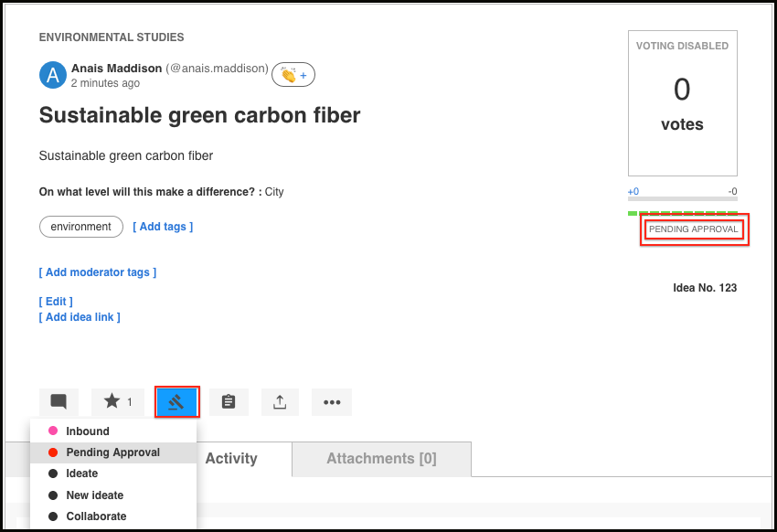Click the share upload icon
This screenshot has height=532, width=777.
point(280,401)
